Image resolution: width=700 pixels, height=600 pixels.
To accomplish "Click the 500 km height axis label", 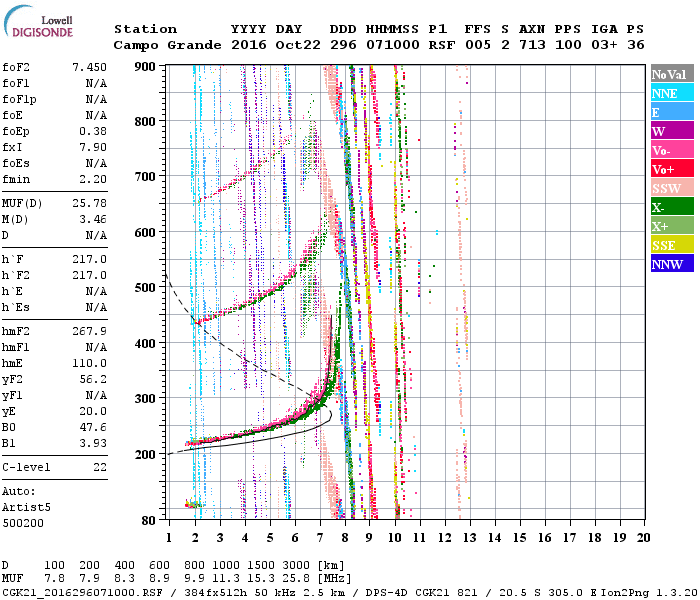I will (x=145, y=288).
